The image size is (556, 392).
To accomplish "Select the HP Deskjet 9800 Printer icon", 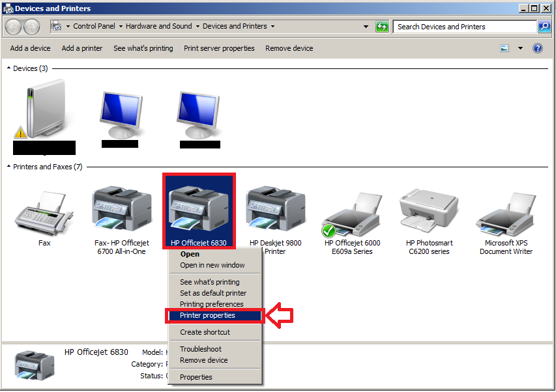I will [x=276, y=208].
